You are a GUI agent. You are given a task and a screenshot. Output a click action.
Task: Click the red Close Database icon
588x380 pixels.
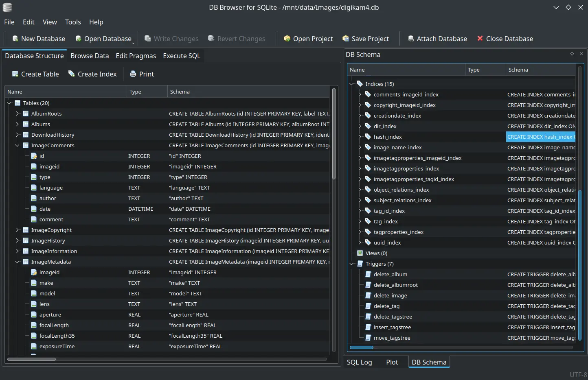tap(480, 38)
